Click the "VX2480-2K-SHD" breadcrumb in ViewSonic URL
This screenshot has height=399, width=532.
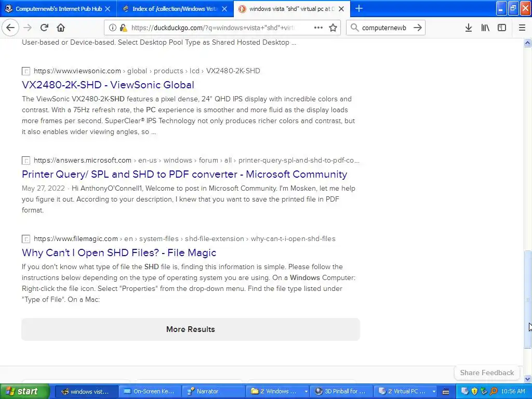point(233,71)
